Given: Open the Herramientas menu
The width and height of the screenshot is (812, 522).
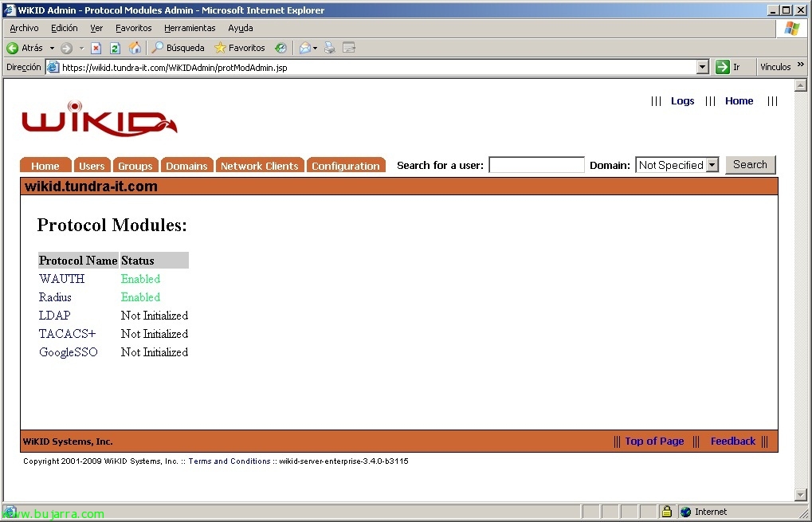Looking at the screenshot, I should tap(190, 28).
